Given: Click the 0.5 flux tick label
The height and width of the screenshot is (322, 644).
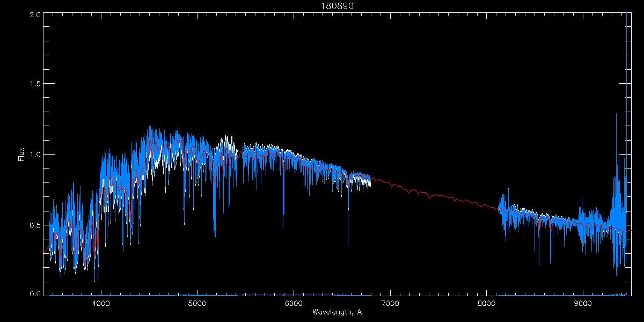Looking at the screenshot, I should coord(35,225).
